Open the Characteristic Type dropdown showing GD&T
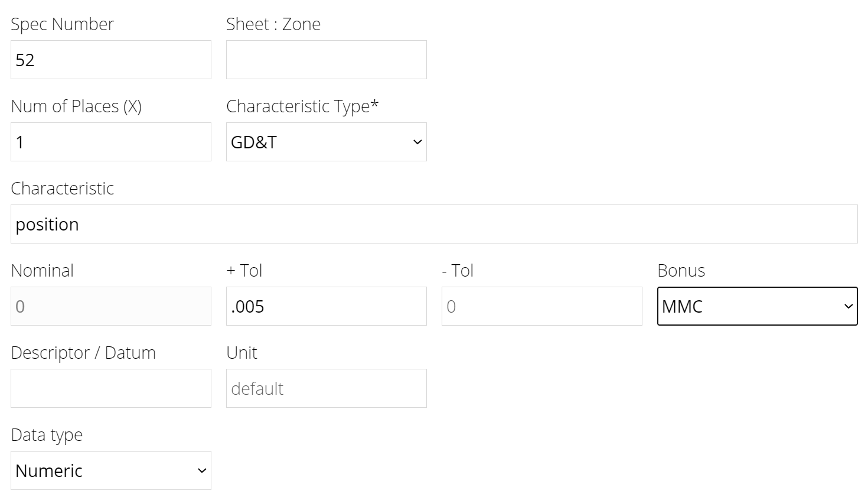 [x=326, y=142]
